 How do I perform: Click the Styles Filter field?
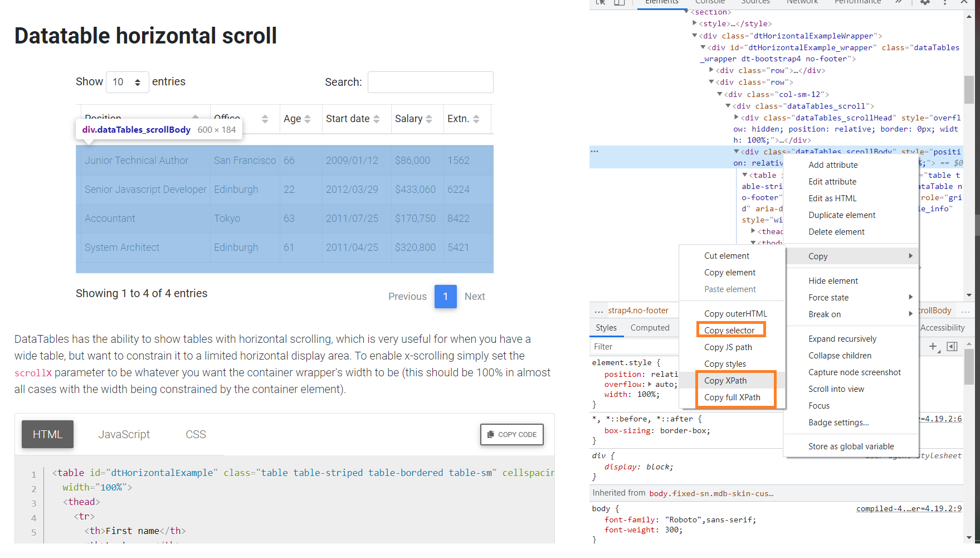pyautogui.click(x=634, y=347)
